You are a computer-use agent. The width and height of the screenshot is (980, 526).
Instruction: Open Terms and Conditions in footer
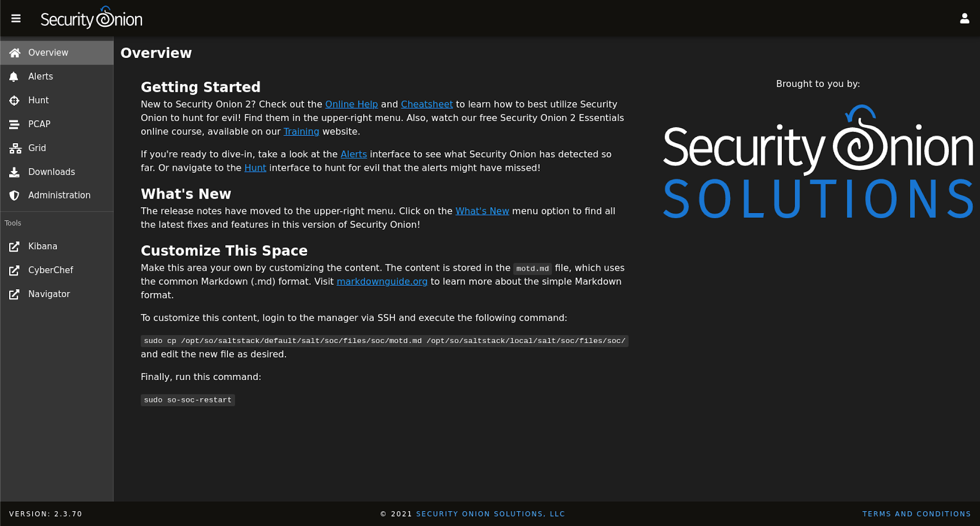point(917,514)
